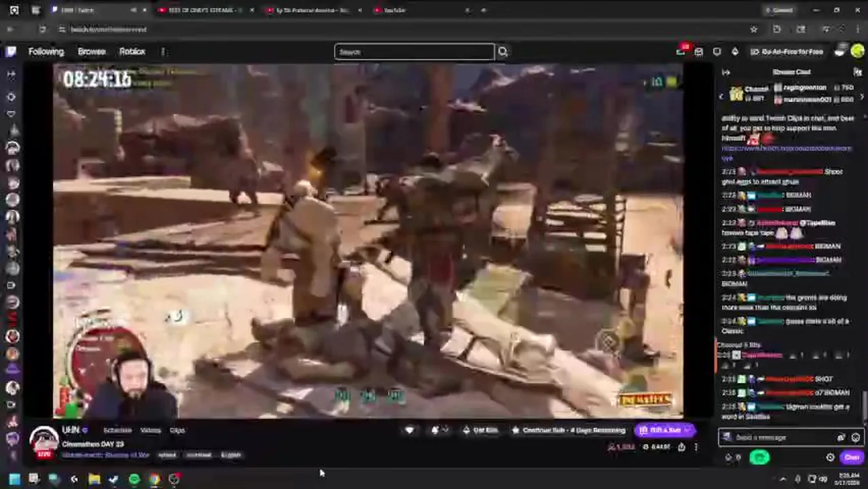
Task: Open the Windows Start menu
Action: point(14,479)
